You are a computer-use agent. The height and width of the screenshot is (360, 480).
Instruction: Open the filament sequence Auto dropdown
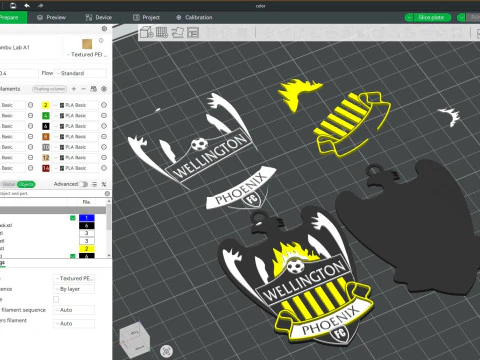coord(74,310)
